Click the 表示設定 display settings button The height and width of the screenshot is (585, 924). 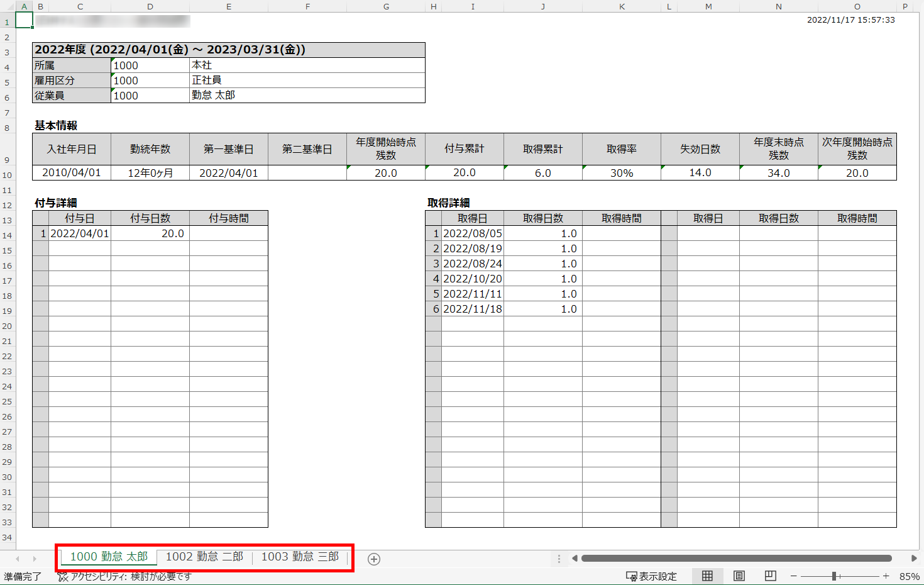pos(652,576)
